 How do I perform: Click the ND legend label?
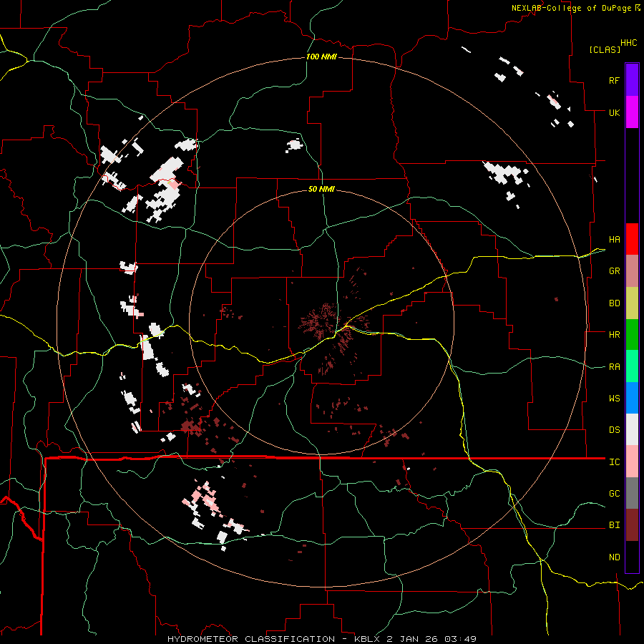coord(614,557)
